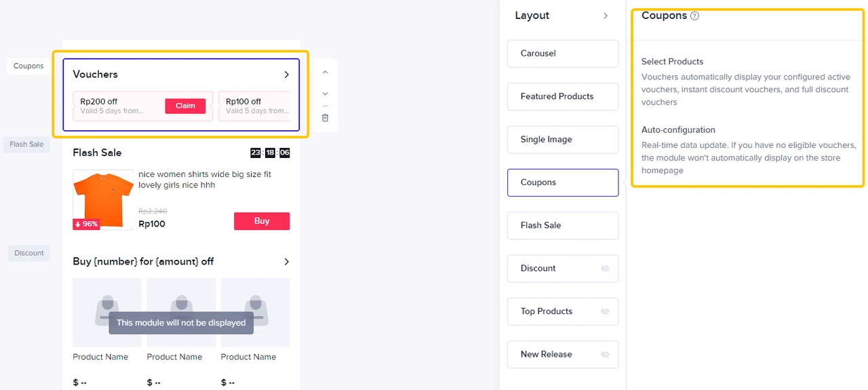868x390 pixels.
Task: Select the Flash Sale layout item
Action: [562, 225]
